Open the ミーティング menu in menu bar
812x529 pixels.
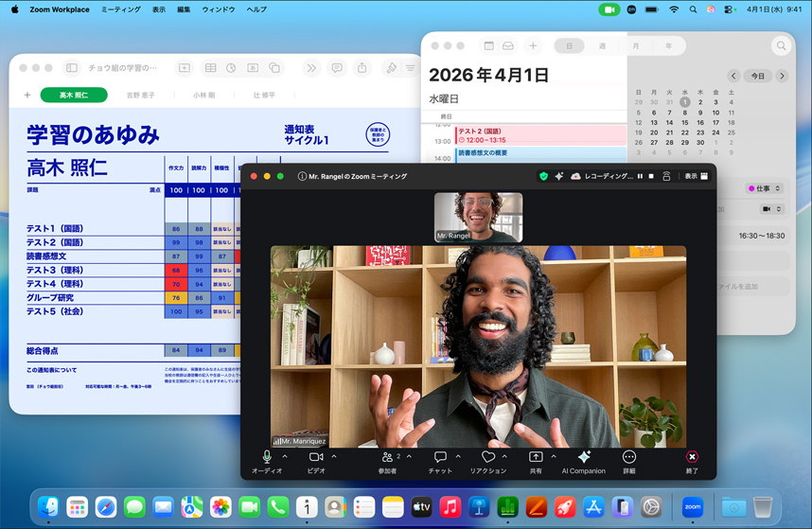(120, 9)
